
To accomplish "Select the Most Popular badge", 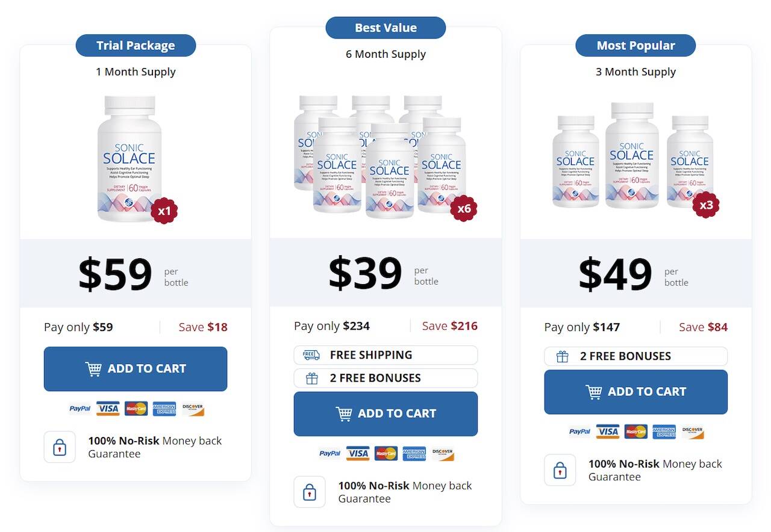I will pyautogui.click(x=635, y=46).
